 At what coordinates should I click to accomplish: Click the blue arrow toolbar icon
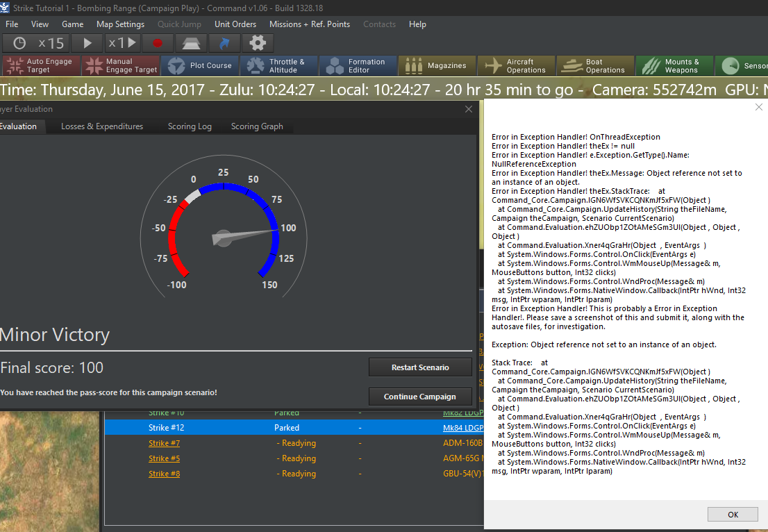tap(224, 43)
